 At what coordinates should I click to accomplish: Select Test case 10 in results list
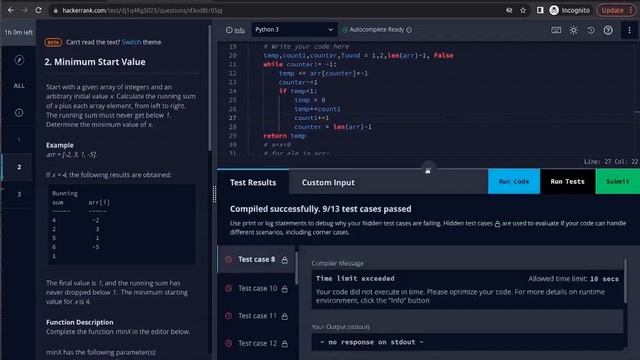pyautogui.click(x=256, y=289)
